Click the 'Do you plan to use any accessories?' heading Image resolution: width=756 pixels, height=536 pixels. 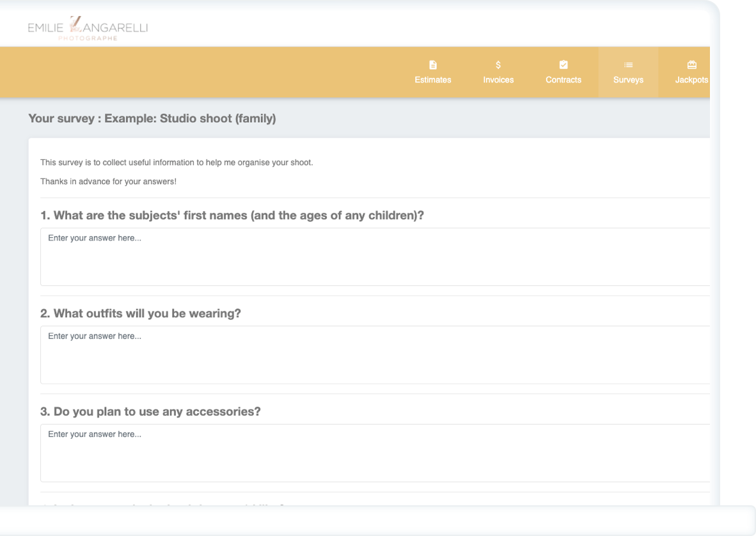click(150, 411)
